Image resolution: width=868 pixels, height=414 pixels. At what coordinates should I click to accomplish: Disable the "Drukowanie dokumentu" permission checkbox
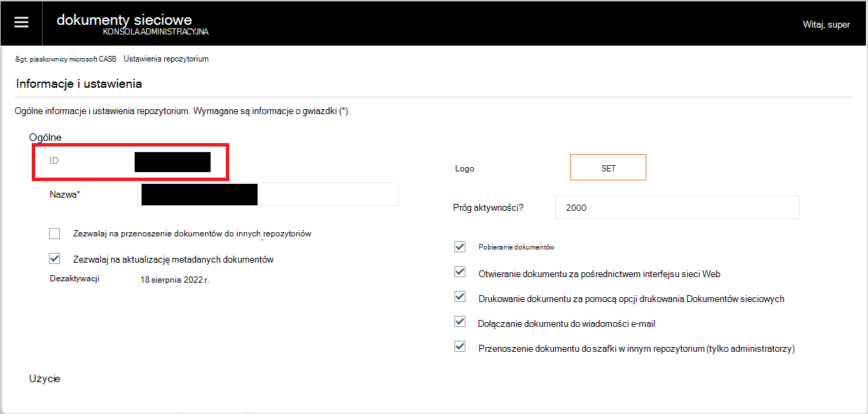click(x=460, y=296)
